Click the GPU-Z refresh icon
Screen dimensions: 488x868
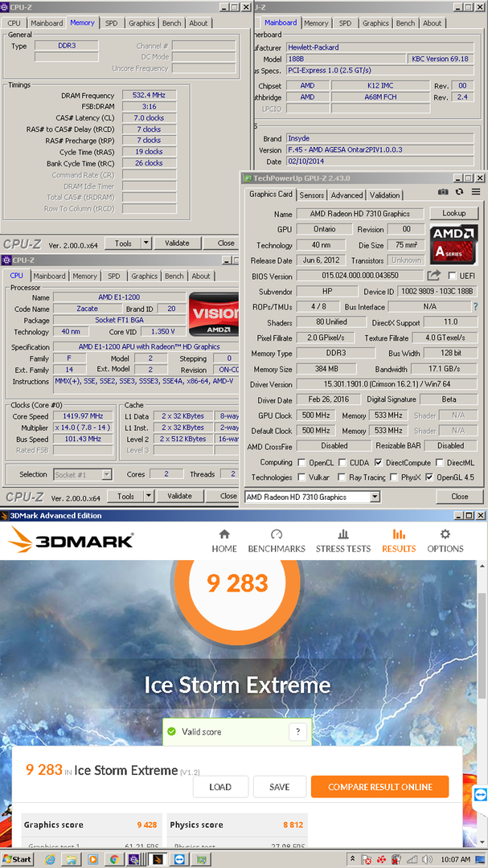(x=458, y=191)
